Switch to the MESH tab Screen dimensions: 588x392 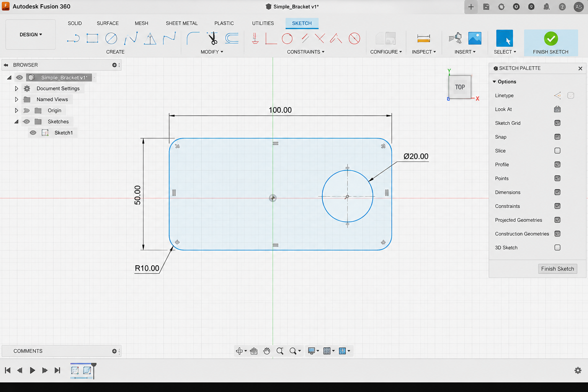pyautogui.click(x=141, y=23)
